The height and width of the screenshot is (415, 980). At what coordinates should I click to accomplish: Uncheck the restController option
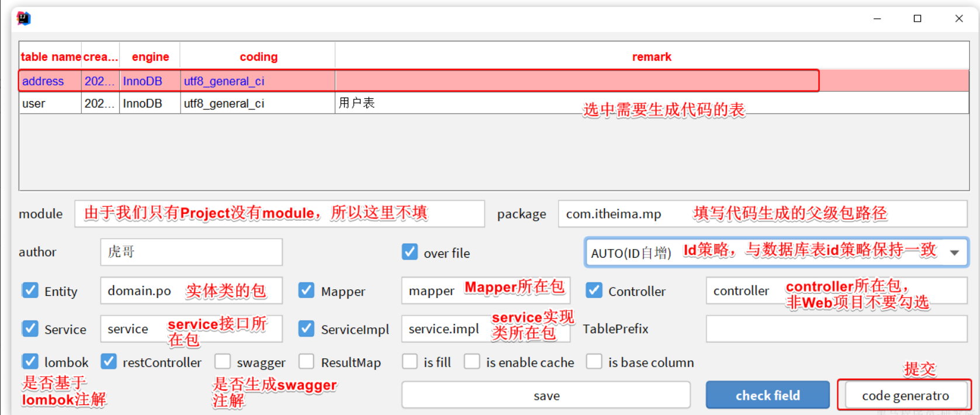tap(109, 362)
